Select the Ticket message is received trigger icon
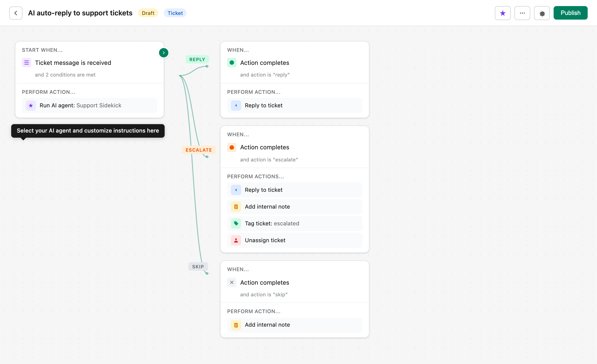The image size is (597, 364). (26, 63)
